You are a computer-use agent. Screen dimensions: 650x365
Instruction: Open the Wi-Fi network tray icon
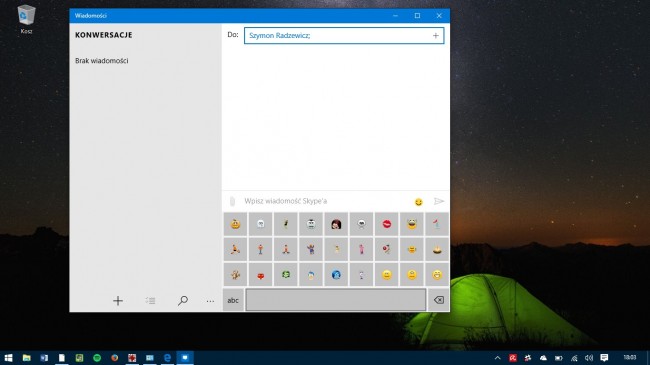pos(574,358)
